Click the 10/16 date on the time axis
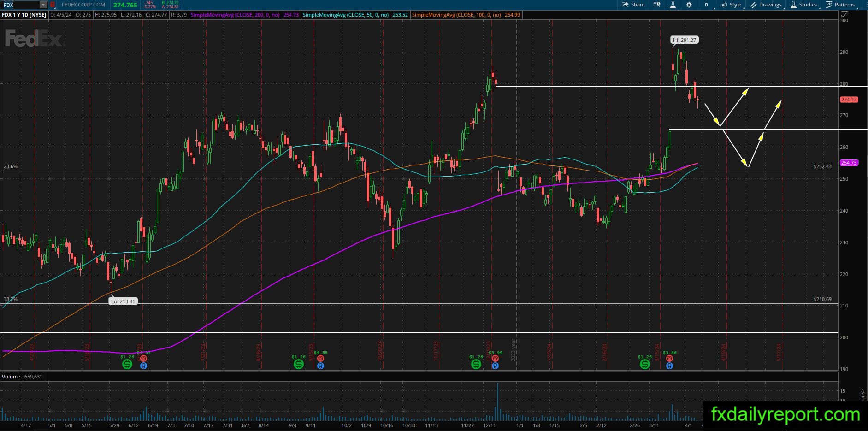This screenshot has width=868, height=431. 386,425
